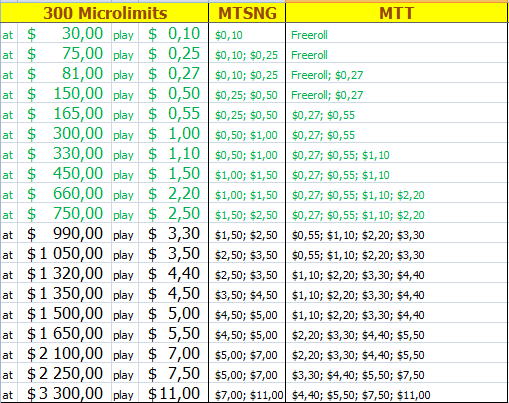Click MTT cell Freeroll; $0,27 in 81,00 row

[396, 73]
